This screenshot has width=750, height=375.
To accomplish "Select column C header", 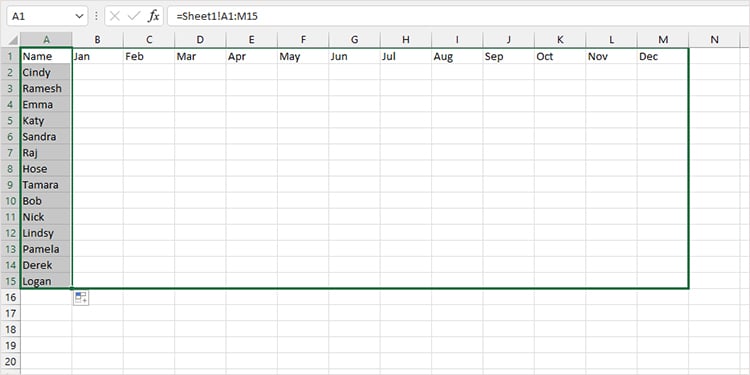I will point(149,40).
